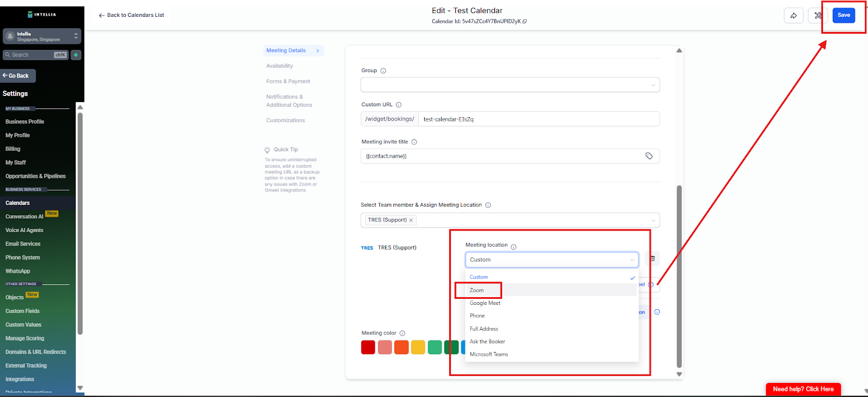Click info icon next to Meeting invite title
This screenshot has height=397, width=868.
point(414,142)
